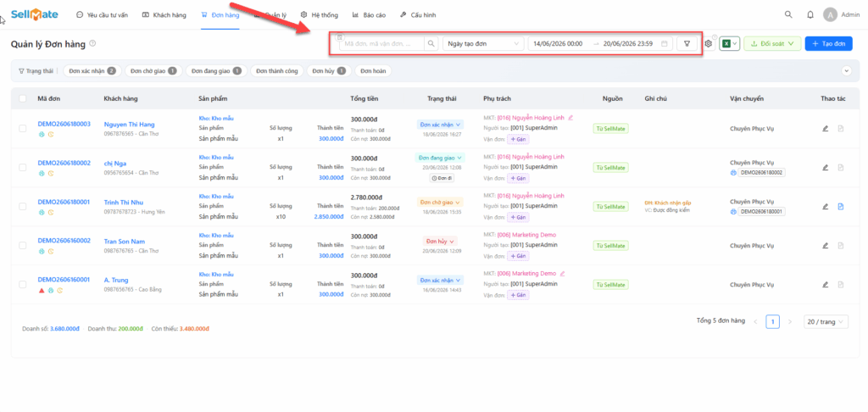This screenshot has width=868, height=412.
Task: Focus the Mã đơn, mã vận đơn search field
Action: [x=383, y=44]
